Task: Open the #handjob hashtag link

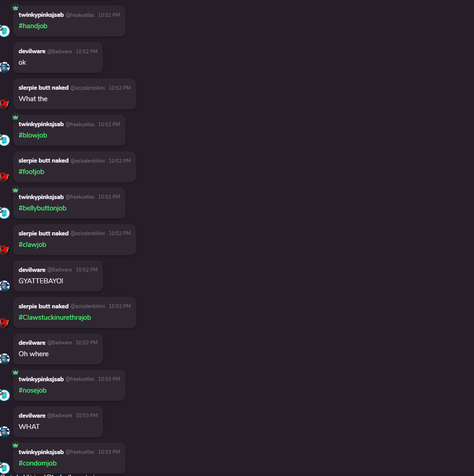Action: coord(33,26)
